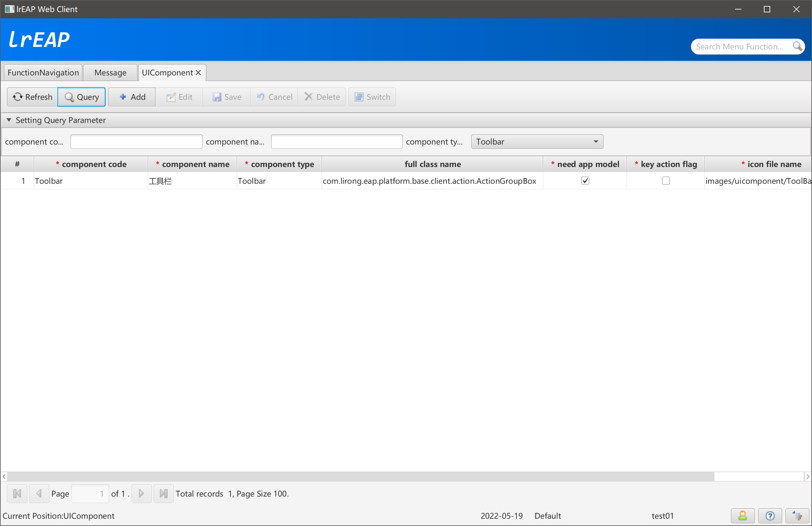Screen dimensions: 812x526
Task: Go to the previous page
Action: (x=39, y=494)
